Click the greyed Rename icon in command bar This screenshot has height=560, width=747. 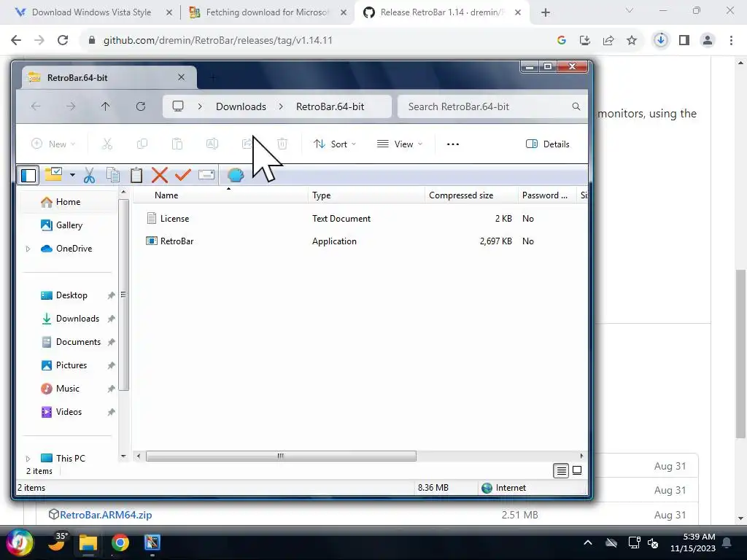tap(212, 144)
